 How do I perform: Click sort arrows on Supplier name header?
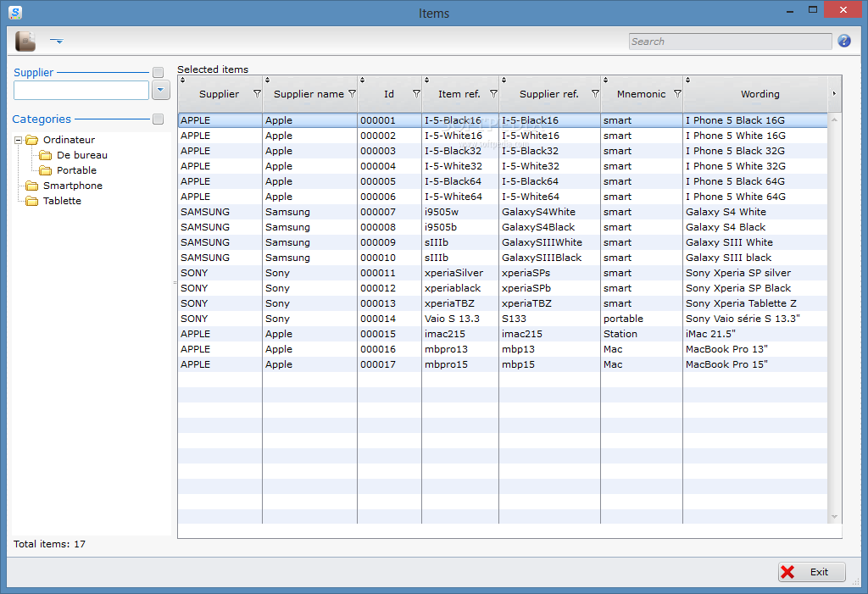point(267,80)
